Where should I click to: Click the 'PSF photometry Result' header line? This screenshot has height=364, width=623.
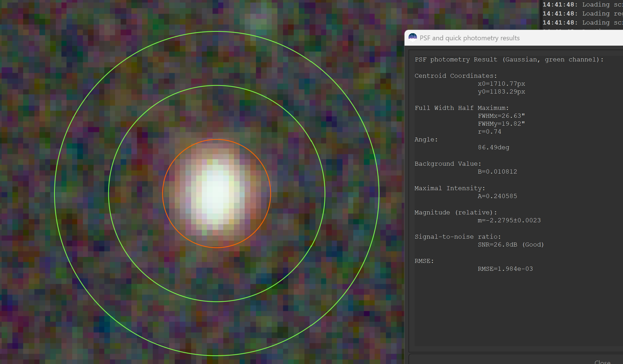click(509, 59)
